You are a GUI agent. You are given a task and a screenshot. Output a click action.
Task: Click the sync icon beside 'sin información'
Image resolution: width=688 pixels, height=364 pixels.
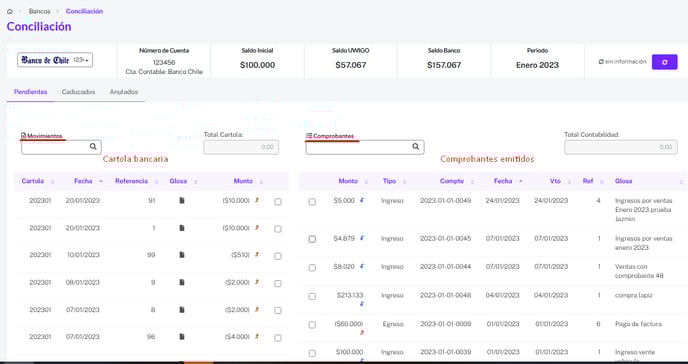[601, 62]
